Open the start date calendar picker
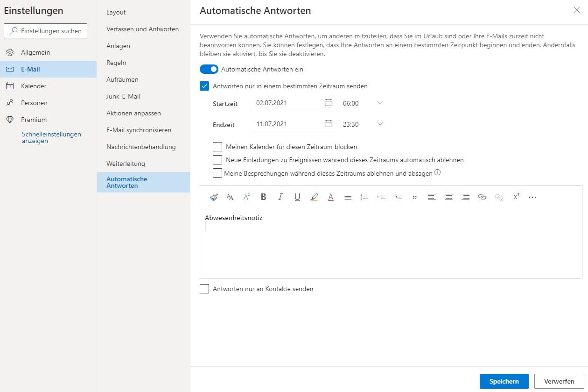Screen dimensions: 588x392 tap(328, 103)
